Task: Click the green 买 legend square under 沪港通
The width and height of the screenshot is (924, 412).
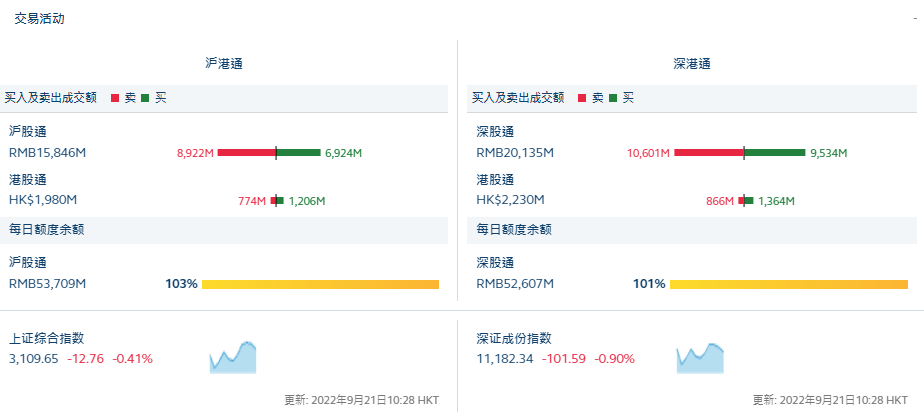Action: (145, 98)
